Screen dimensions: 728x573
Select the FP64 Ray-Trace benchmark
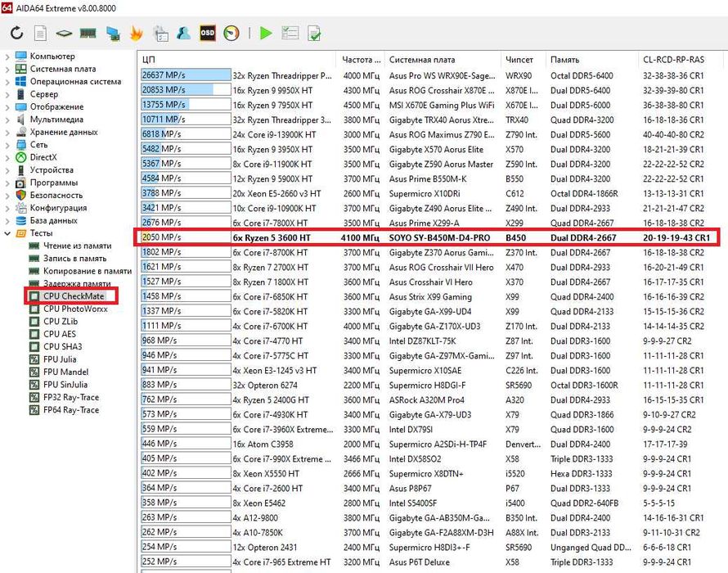click(x=71, y=410)
